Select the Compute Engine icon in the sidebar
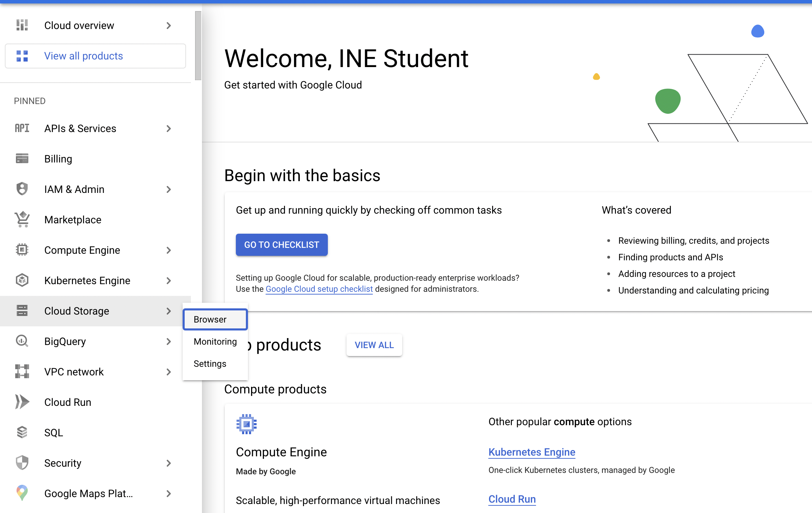Screen dimensions: 812x513 (21, 250)
